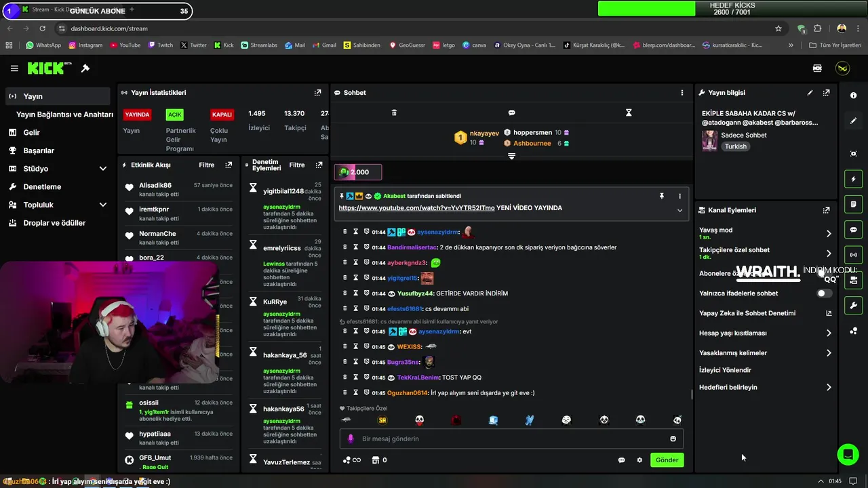Expand the pinned message chevron
Image resolution: width=868 pixels, height=488 pixels.
(679, 210)
